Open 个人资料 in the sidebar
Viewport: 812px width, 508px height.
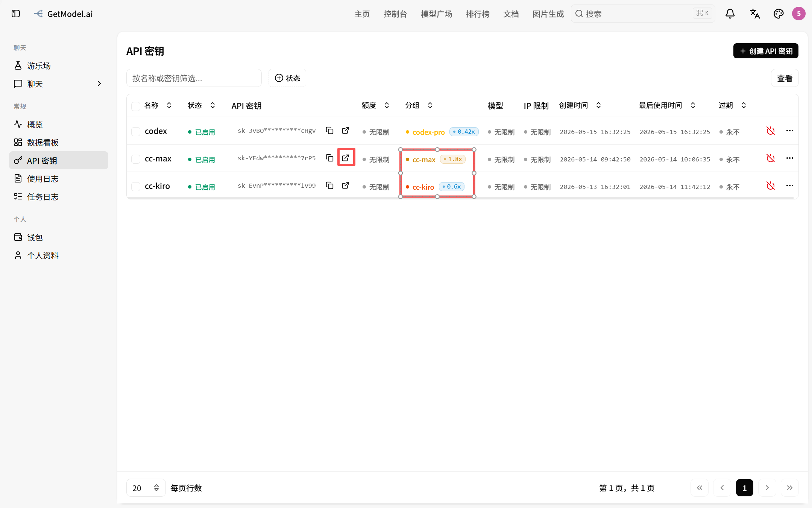click(x=59, y=256)
